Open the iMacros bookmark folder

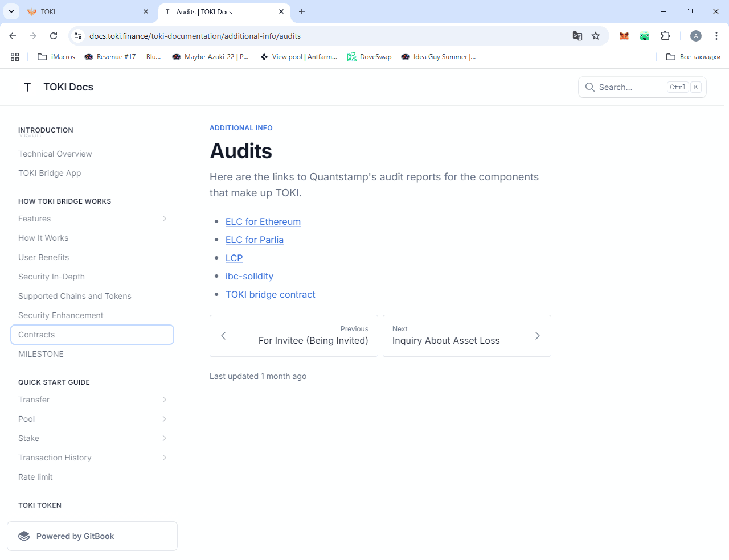point(56,57)
